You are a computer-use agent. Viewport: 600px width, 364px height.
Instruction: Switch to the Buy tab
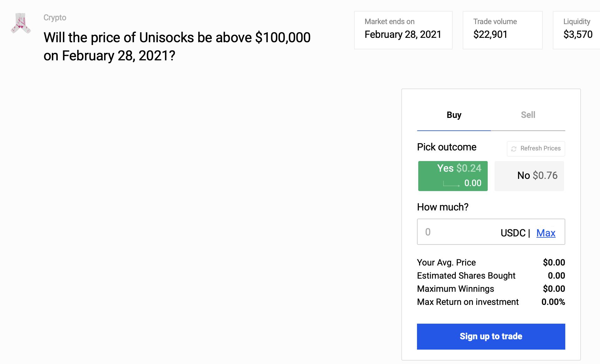click(x=454, y=115)
